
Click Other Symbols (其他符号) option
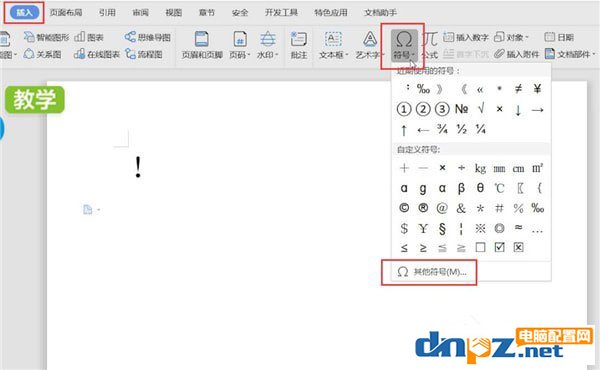(x=431, y=272)
